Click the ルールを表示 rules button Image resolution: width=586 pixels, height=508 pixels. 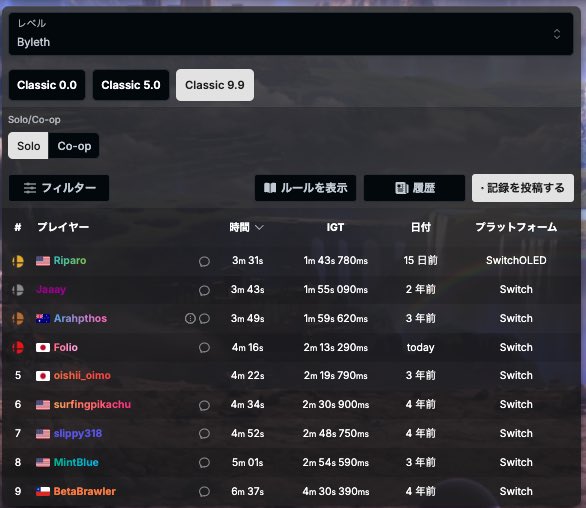(305, 188)
